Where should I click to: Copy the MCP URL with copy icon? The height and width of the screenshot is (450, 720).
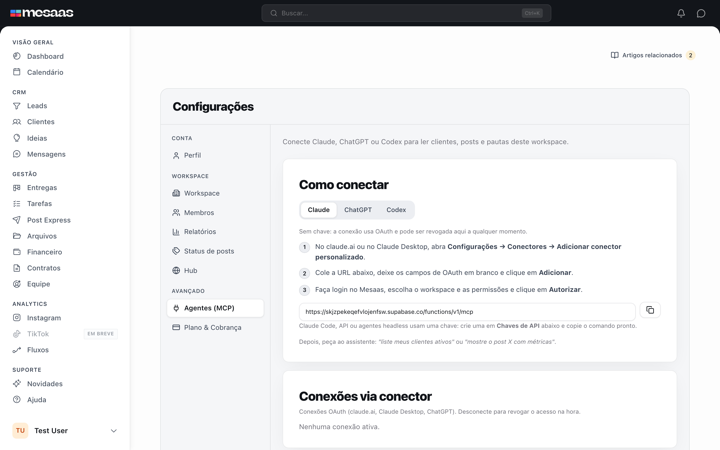point(650,310)
